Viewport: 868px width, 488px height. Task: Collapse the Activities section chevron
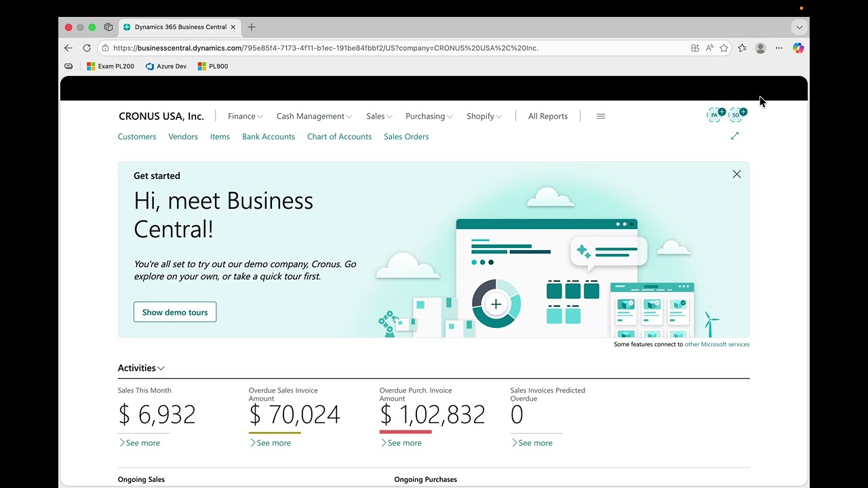(x=161, y=368)
